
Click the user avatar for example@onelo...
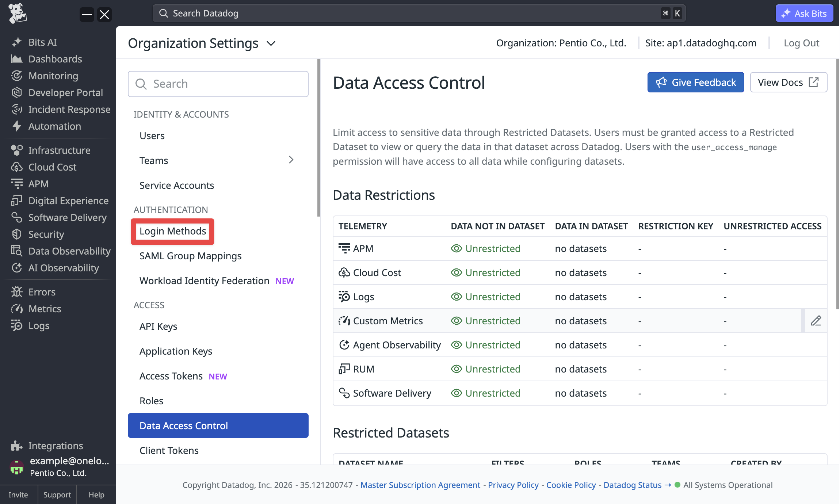point(16,467)
